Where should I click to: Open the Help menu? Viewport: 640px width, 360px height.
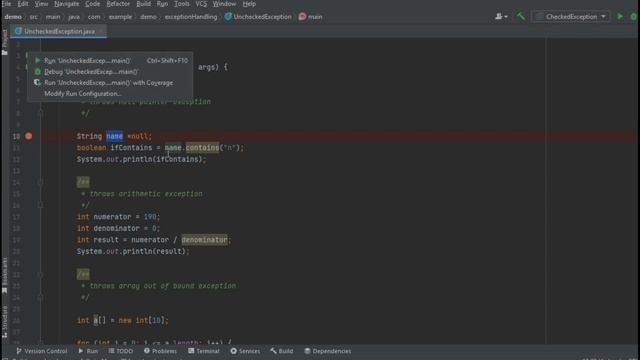[x=249, y=4]
